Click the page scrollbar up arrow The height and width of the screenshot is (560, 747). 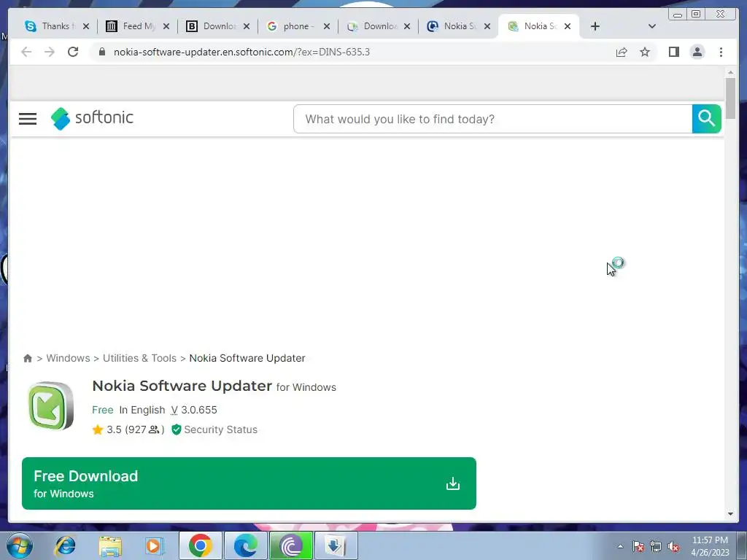click(x=730, y=72)
